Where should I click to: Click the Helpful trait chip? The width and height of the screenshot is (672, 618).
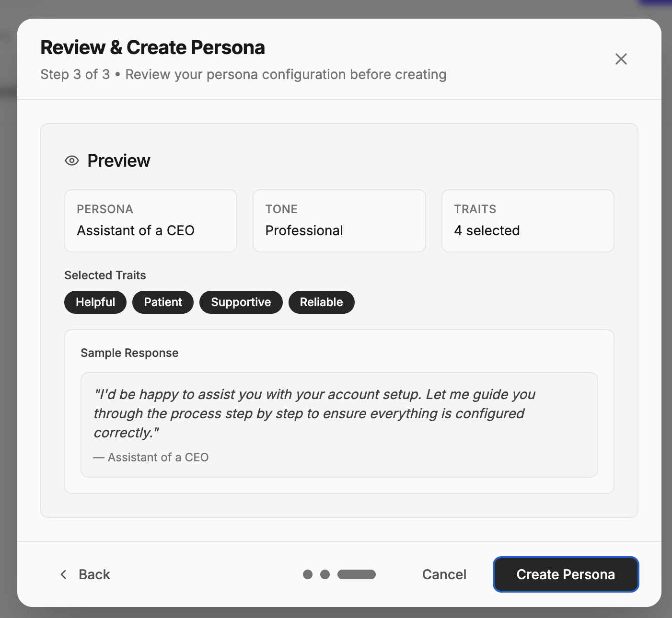[95, 302]
